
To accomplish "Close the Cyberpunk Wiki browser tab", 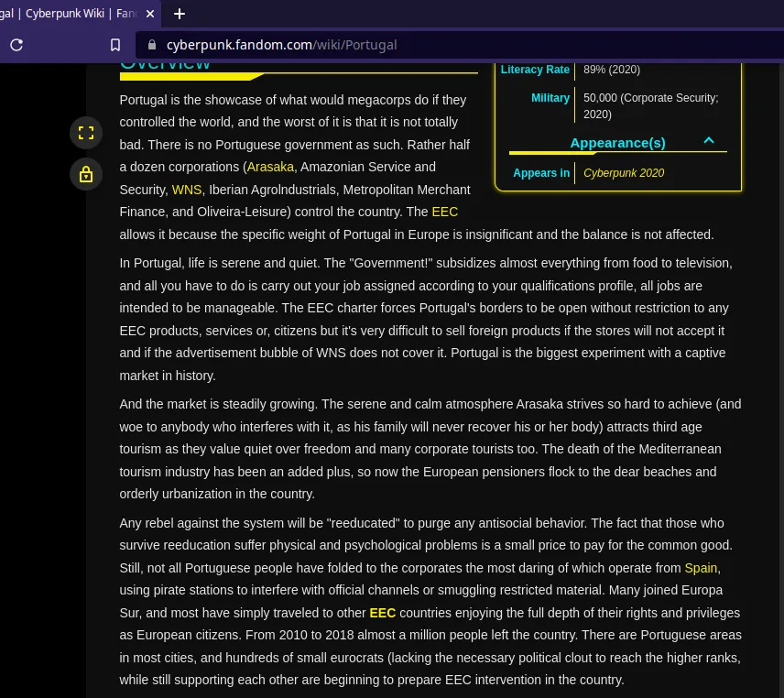I will (x=150, y=14).
